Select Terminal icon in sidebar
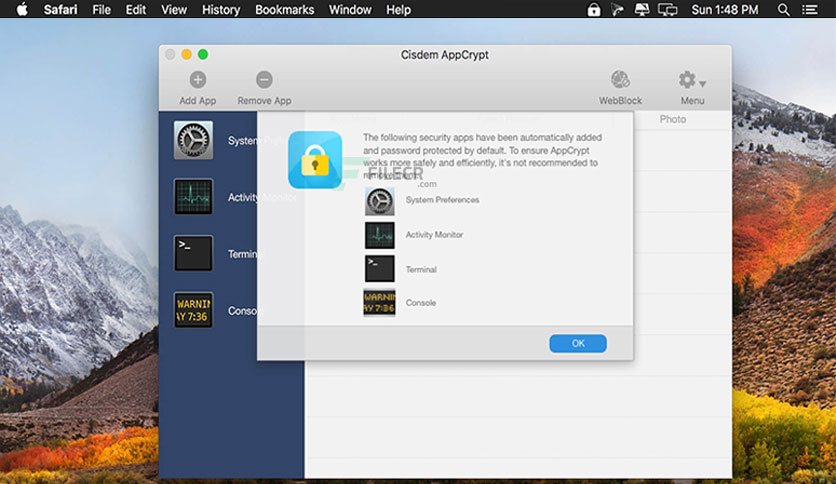The height and width of the screenshot is (484, 836). click(x=193, y=253)
